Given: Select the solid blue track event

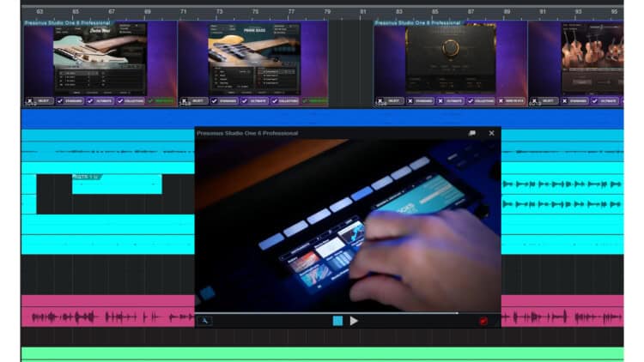Looking at the screenshot, I should 322,119.
